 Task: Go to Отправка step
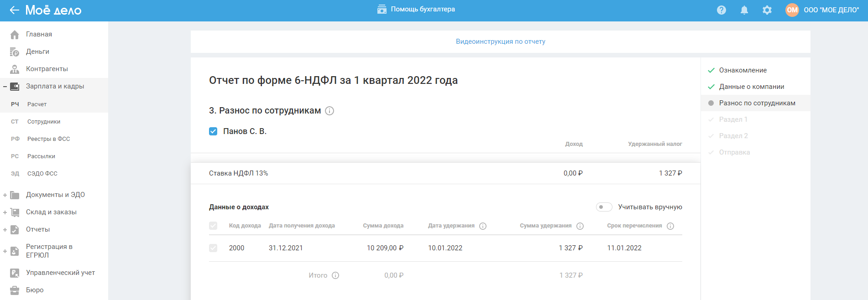pyautogui.click(x=734, y=152)
